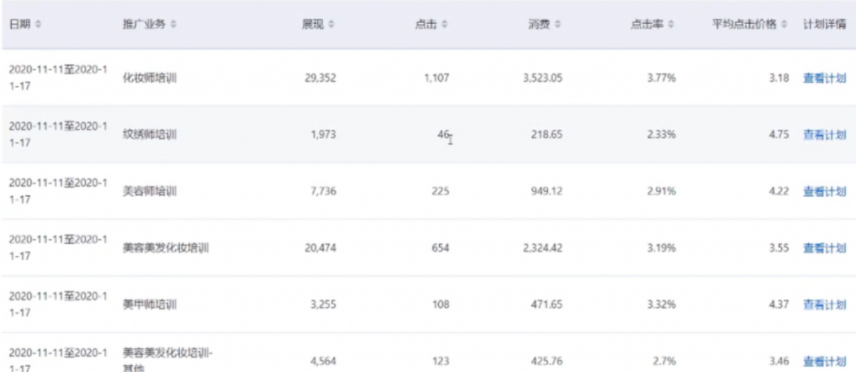Image resolution: width=865 pixels, height=372 pixels.
Task: Click the 计划详情 column header
Action: [824, 25]
